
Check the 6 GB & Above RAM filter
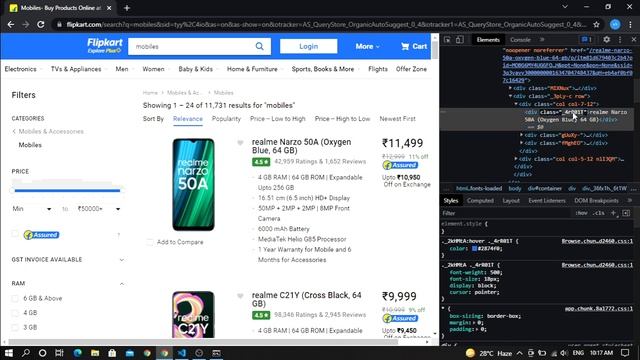15,298
